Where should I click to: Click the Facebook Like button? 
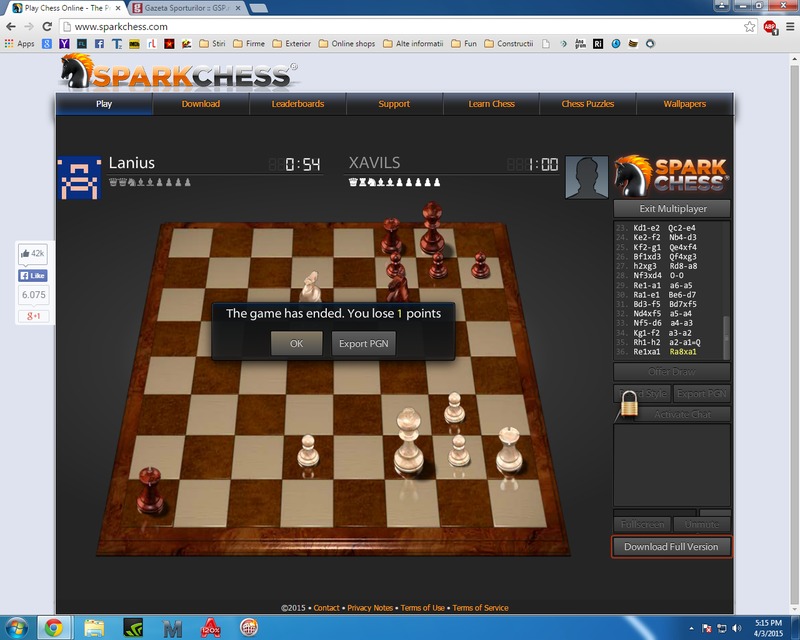(33, 276)
